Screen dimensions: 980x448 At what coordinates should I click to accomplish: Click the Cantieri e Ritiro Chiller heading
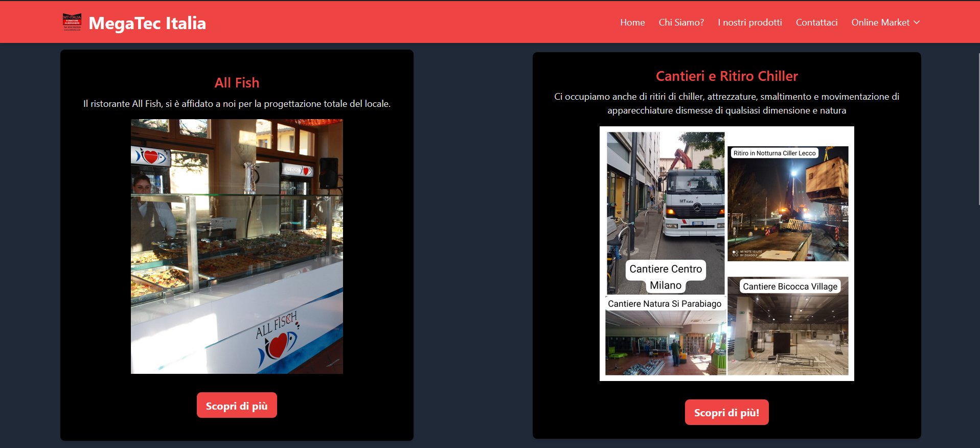click(726, 76)
